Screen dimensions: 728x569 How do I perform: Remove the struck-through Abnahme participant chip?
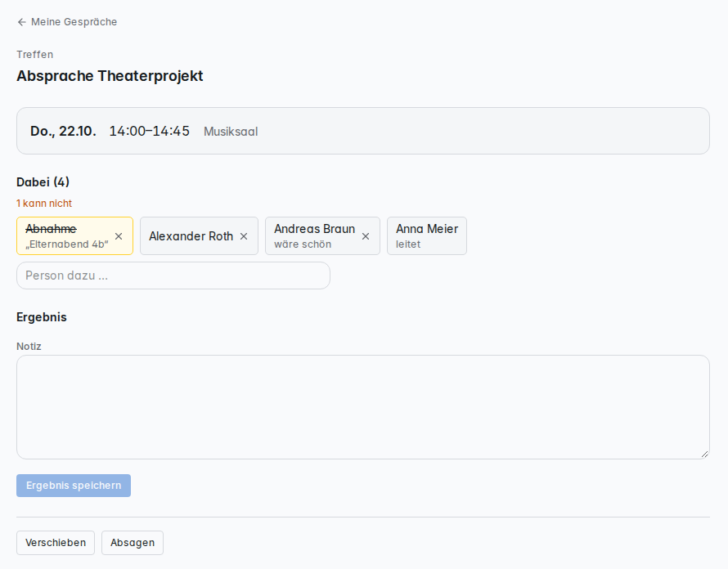tap(119, 236)
